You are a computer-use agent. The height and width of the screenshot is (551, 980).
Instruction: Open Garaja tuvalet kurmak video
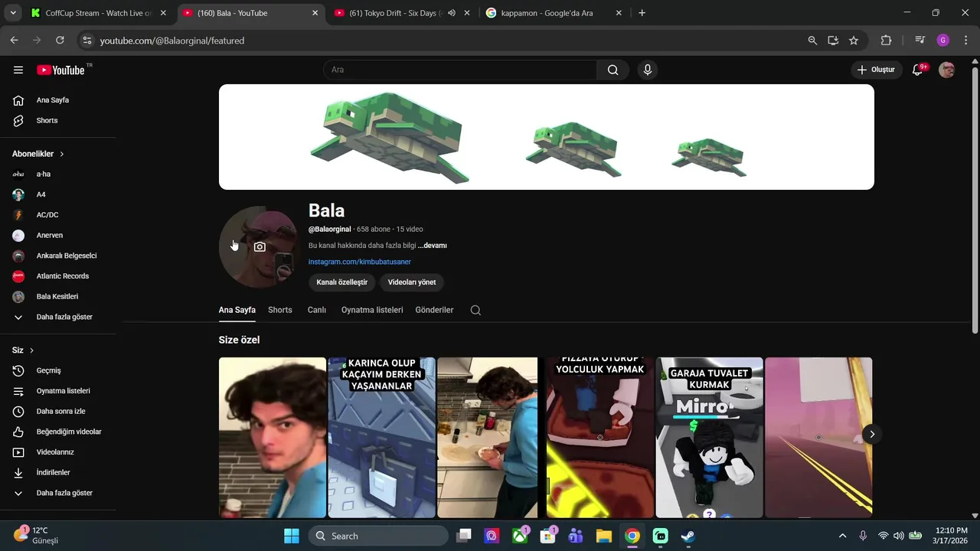pyautogui.click(x=709, y=438)
